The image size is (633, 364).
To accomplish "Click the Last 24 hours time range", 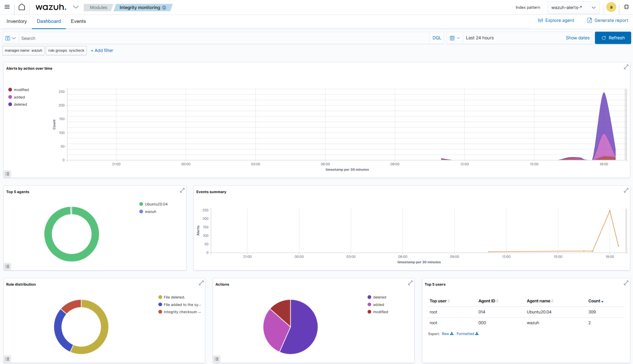I will click(480, 38).
